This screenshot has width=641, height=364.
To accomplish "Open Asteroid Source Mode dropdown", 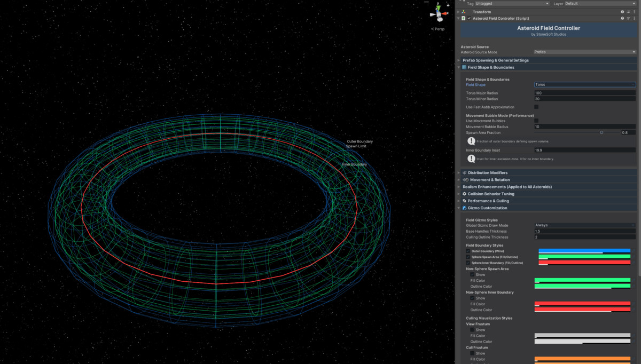I will [585, 52].
